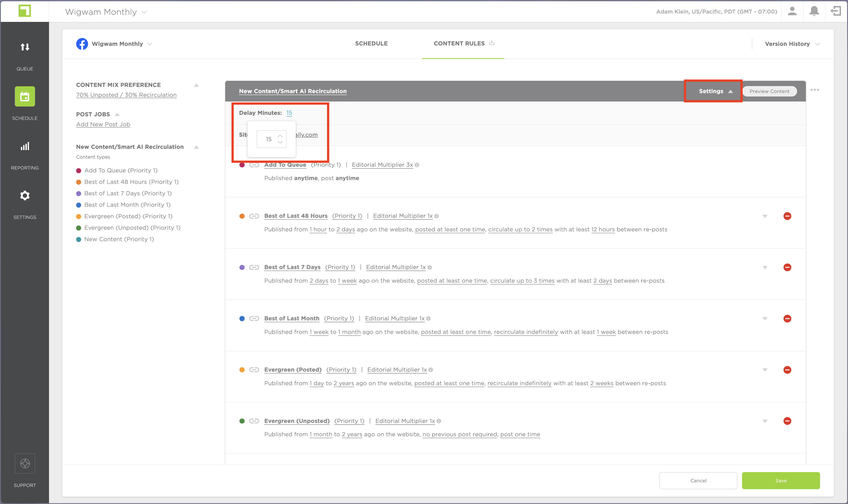Click the logout icon
Screen dimensions: 848x504
(x=835, y=11)
